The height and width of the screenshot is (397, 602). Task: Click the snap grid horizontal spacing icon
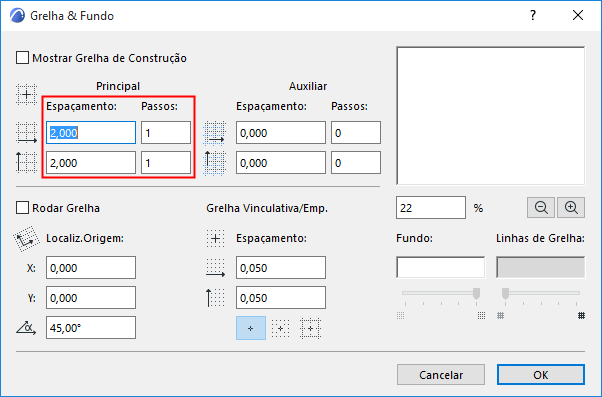pos(215,268)
